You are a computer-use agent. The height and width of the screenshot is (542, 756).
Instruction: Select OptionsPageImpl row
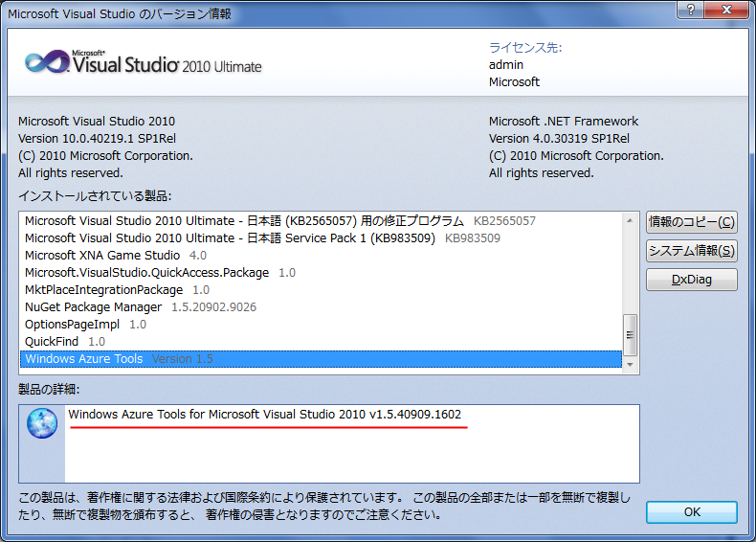click(x=321, y=325)
